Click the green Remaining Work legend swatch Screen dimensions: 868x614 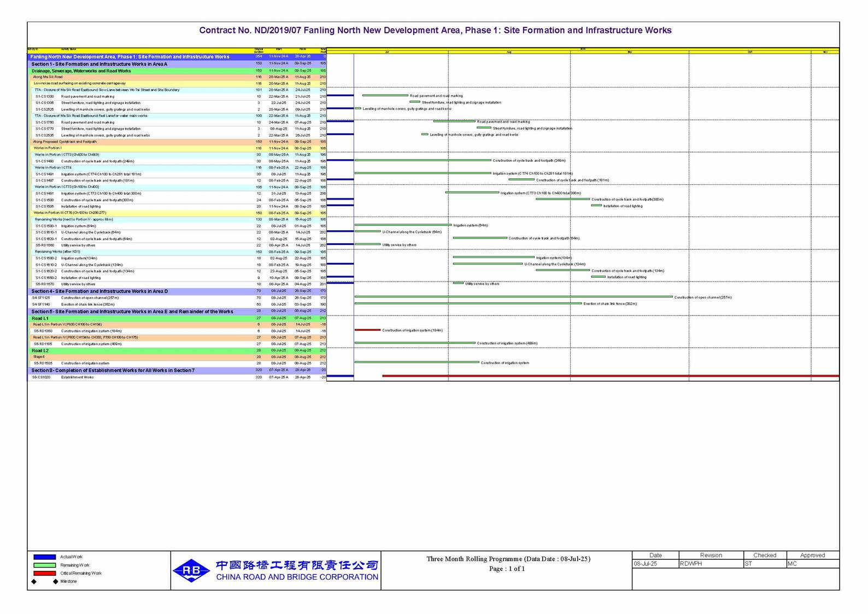click(x=44, y=565)
